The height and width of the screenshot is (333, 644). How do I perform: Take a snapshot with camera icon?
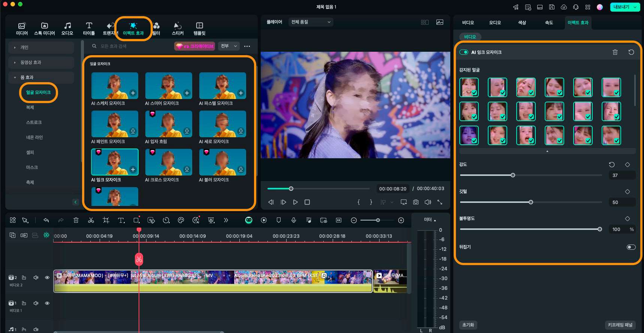click(x=416, y=202)
